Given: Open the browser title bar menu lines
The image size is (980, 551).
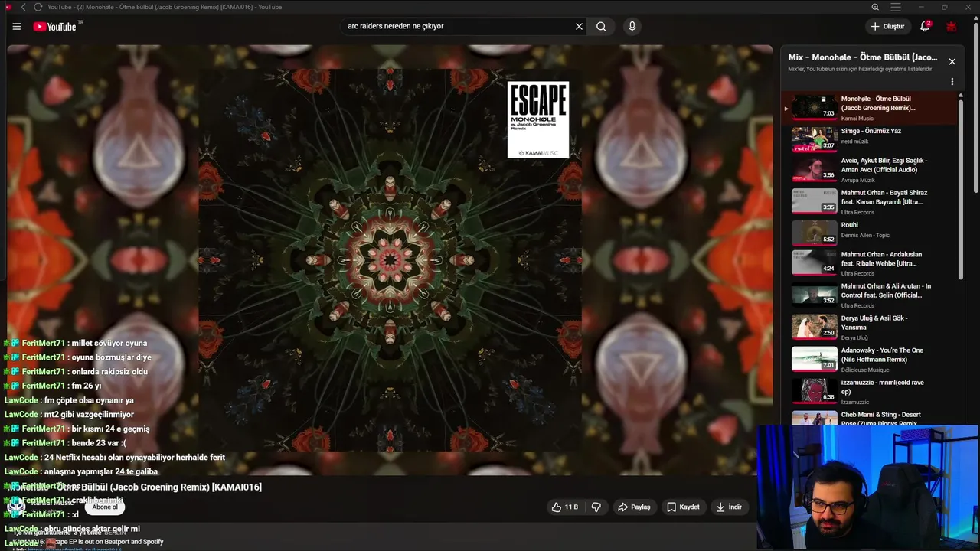Looking at the screenshot, I should [896, 7].
